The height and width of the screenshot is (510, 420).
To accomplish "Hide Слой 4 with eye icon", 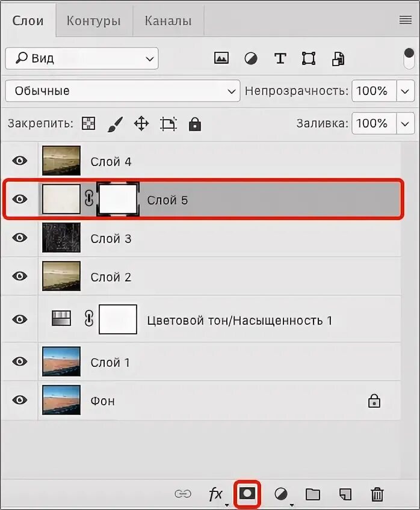I will click(19, 161).
